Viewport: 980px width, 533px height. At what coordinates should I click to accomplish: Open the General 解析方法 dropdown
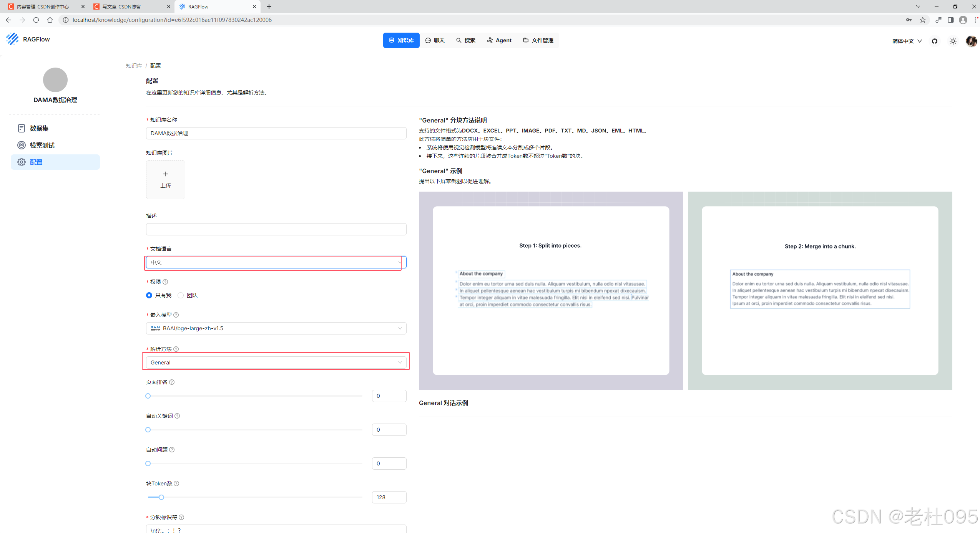pyautogui.click(x=276, y=363)
